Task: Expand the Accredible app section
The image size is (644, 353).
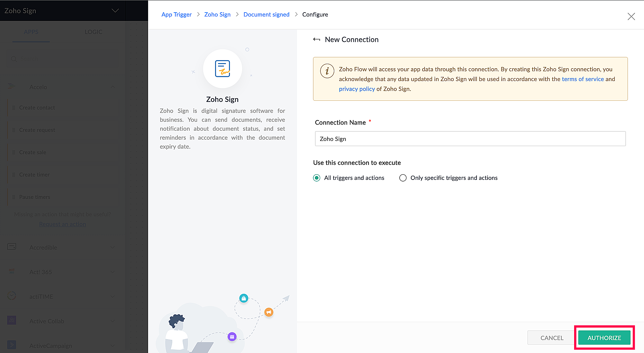Action: pyautogui.click(x=113, y=247)
